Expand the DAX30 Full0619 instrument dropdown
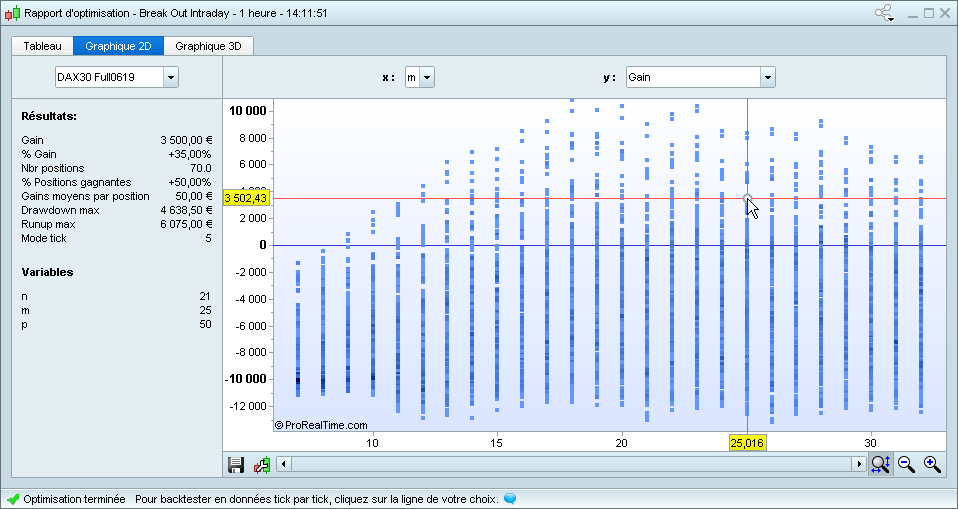 (x=170, y=77)
